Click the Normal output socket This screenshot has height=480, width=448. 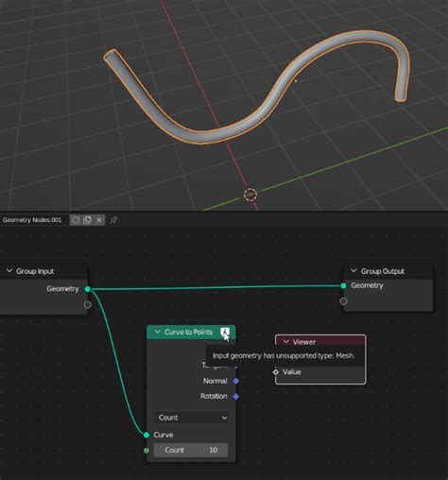click(236, 381)
